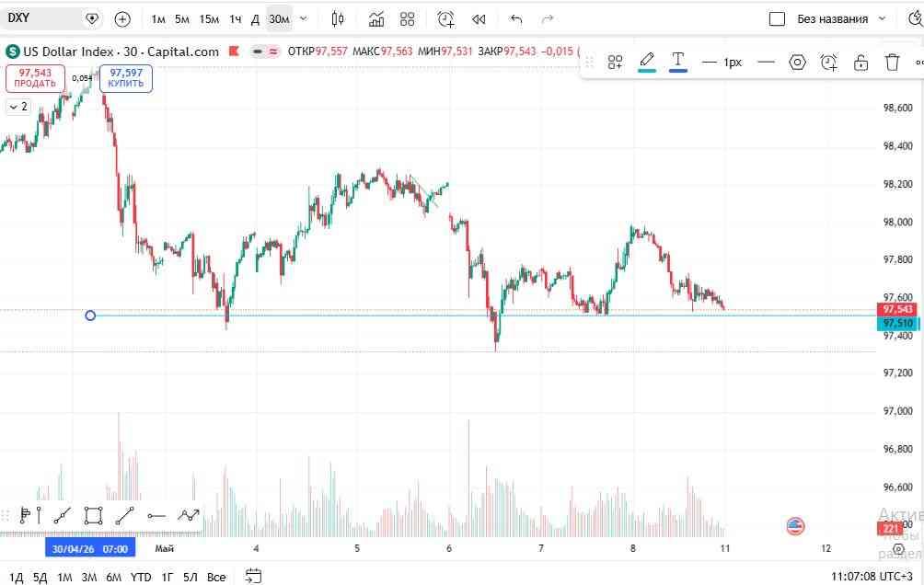
Task: Add a symbol to compare with the plus icon
Action: click(x=122, y=18)
